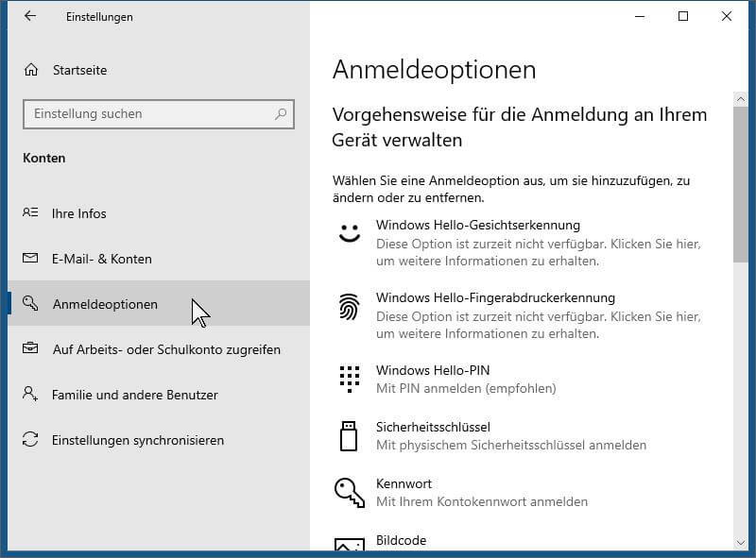Select Anmeldeoptionen in the sidebar
Screen dimensions: 756x558
(159, 304)
